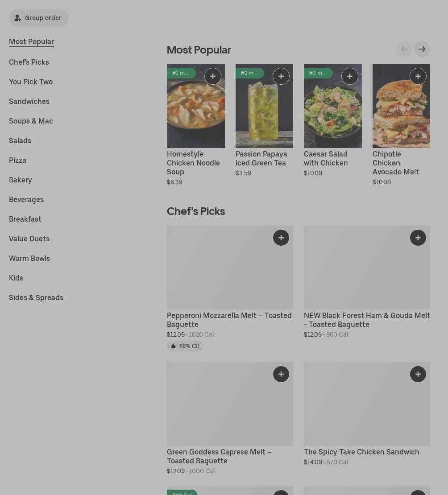Add The Spicy Take Chicken Sandwich
Viewport: 448px width, 495px height.
click(418, 374)
